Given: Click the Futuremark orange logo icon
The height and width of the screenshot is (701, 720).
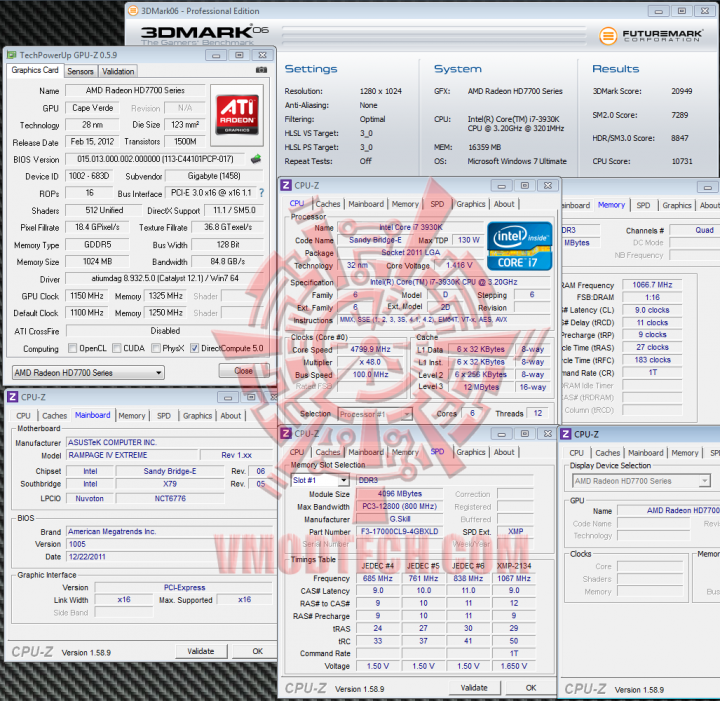Looking at the screenshot, I should pos(608,36).
